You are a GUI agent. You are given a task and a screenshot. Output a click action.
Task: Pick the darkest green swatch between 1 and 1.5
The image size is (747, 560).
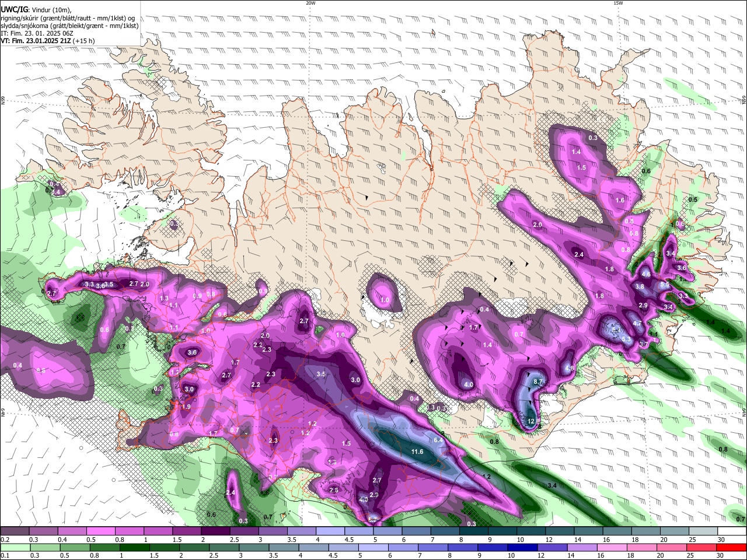[134, 547]
